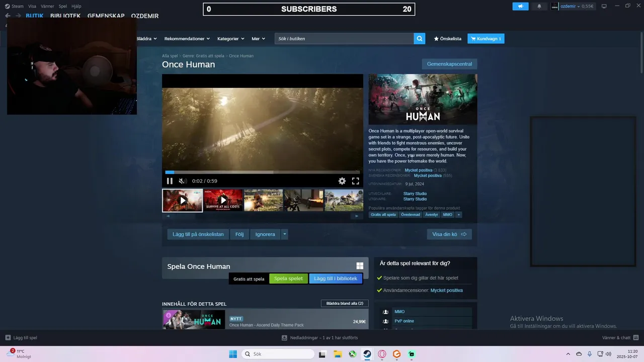
Task: Open Ascend Daily Theme Pack DLC row
Action: tap(265, 319)
